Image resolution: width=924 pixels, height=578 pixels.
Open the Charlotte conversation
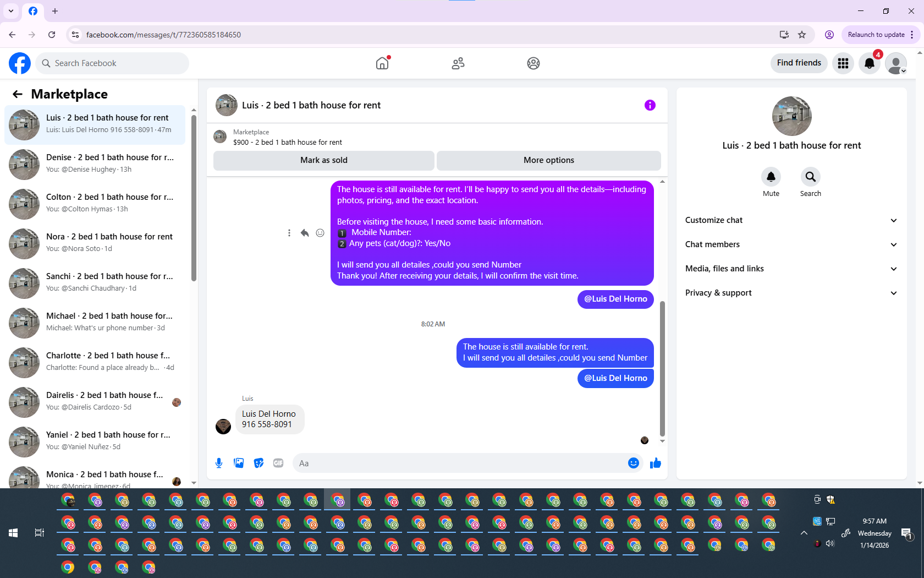point(95,363)
